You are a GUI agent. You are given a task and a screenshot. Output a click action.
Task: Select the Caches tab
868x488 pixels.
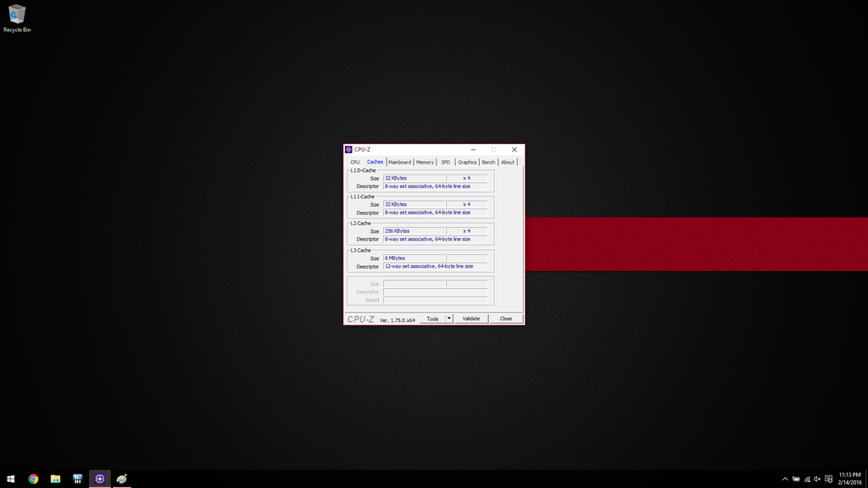tap(375, 162)
